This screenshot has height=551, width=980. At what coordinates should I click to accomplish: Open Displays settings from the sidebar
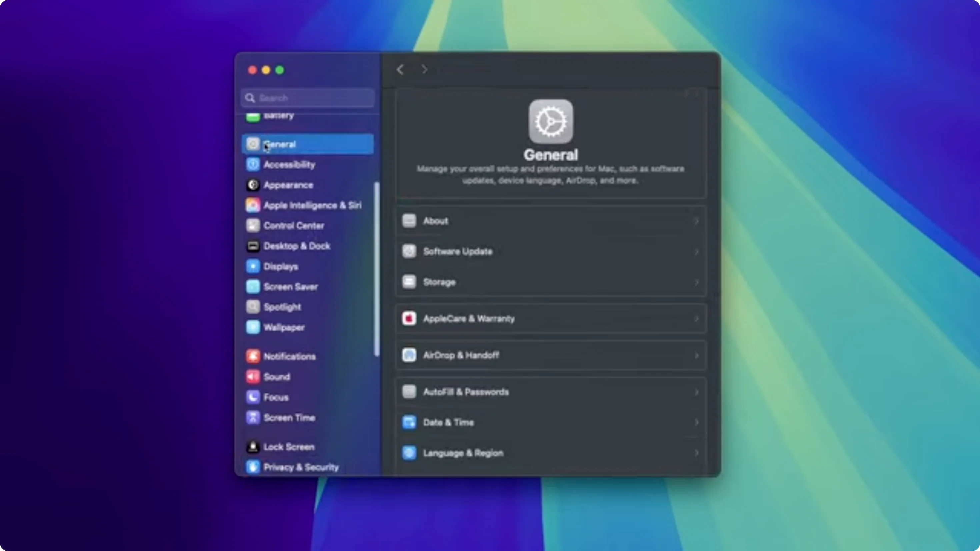253,266
